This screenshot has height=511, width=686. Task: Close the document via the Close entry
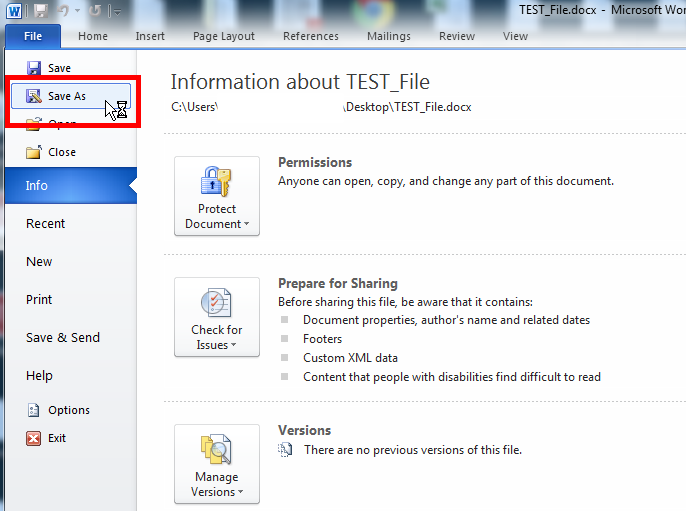tap(61, 152)
